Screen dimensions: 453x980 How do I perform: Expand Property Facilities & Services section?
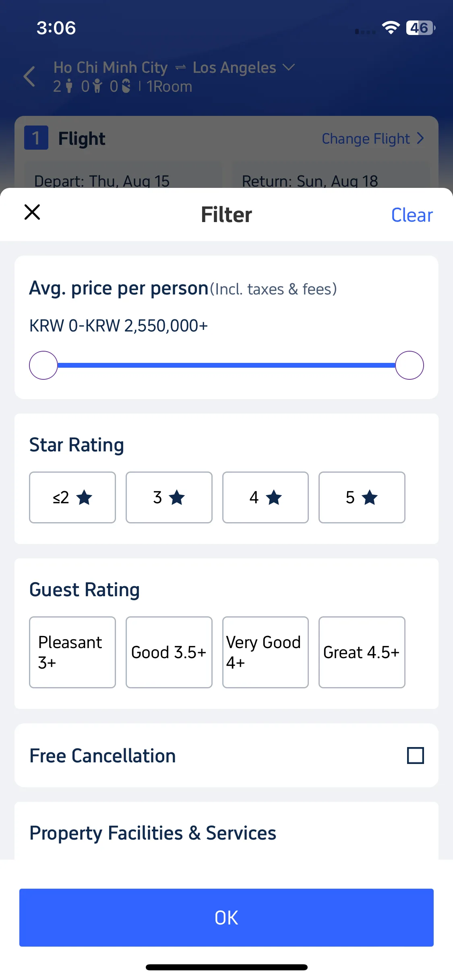click(153, 833)
